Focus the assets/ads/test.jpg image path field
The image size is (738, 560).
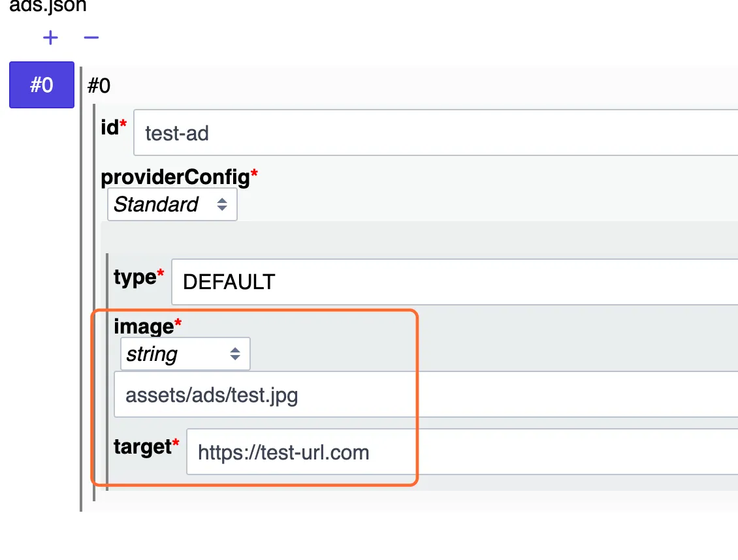(426, 394)
